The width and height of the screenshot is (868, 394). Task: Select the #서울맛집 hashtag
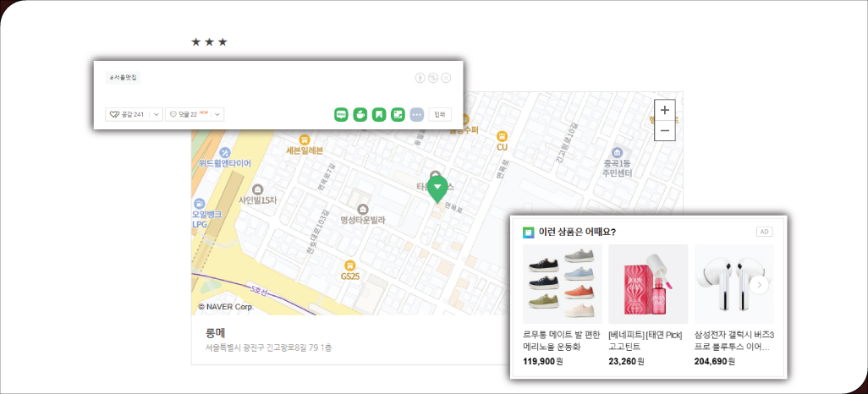click(124, 78)
